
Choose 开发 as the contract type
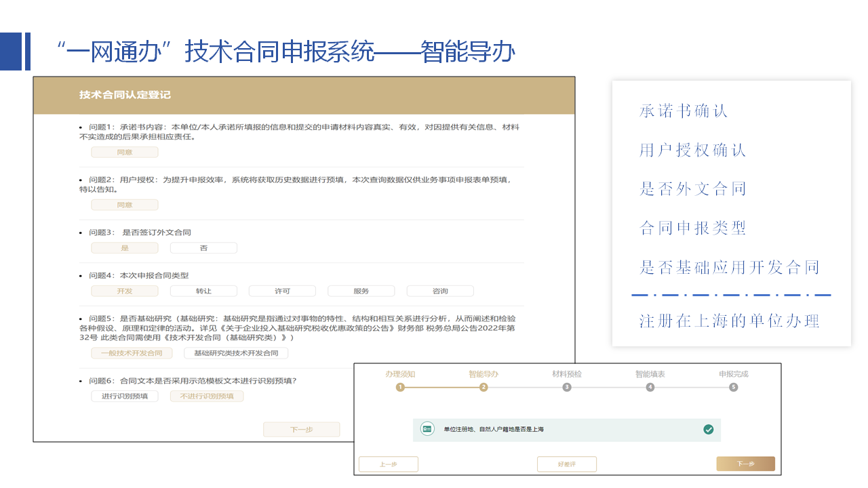[x=125, y=291]
